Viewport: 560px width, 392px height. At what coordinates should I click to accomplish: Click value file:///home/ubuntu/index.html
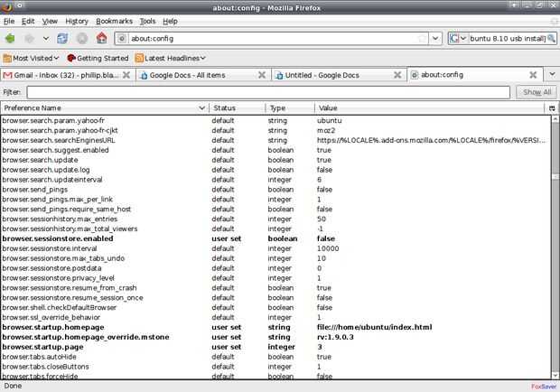point(374,327)
